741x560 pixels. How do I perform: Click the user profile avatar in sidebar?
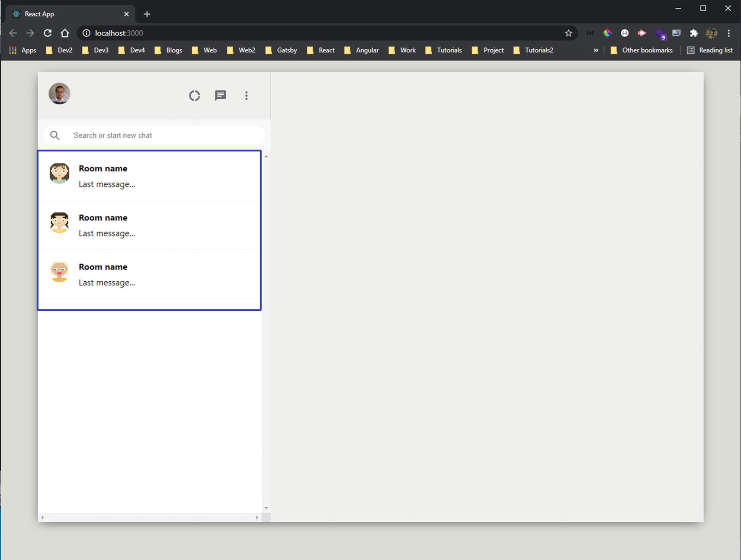59,93
